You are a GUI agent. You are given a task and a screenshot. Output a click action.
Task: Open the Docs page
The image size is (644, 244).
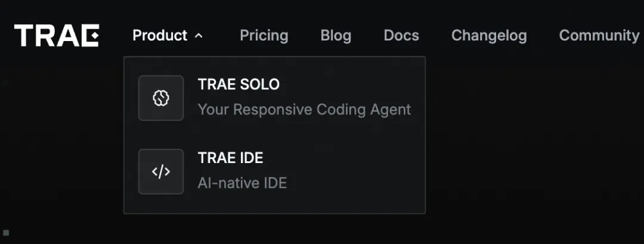tap(401, 36)
